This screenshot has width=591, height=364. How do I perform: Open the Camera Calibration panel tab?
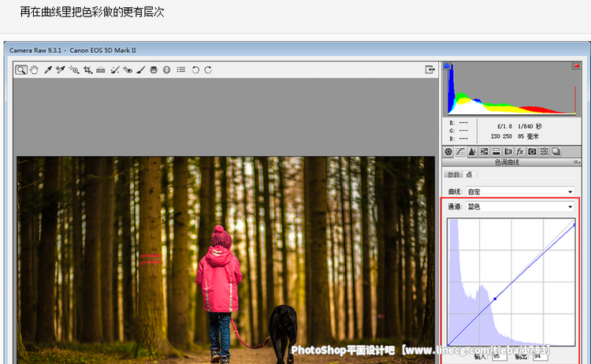[532, 152]
